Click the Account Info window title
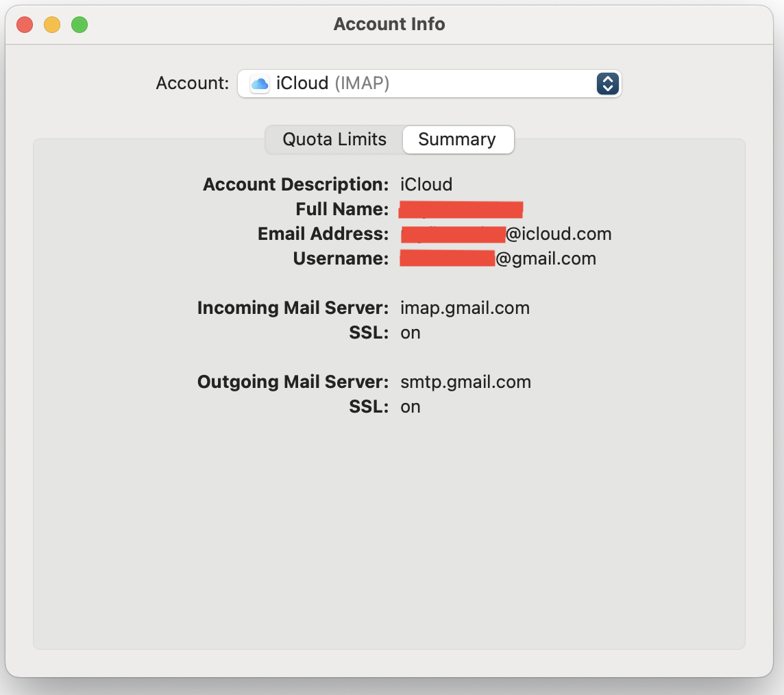The height and width of the screenshot is (695, 784). (389, 24)
